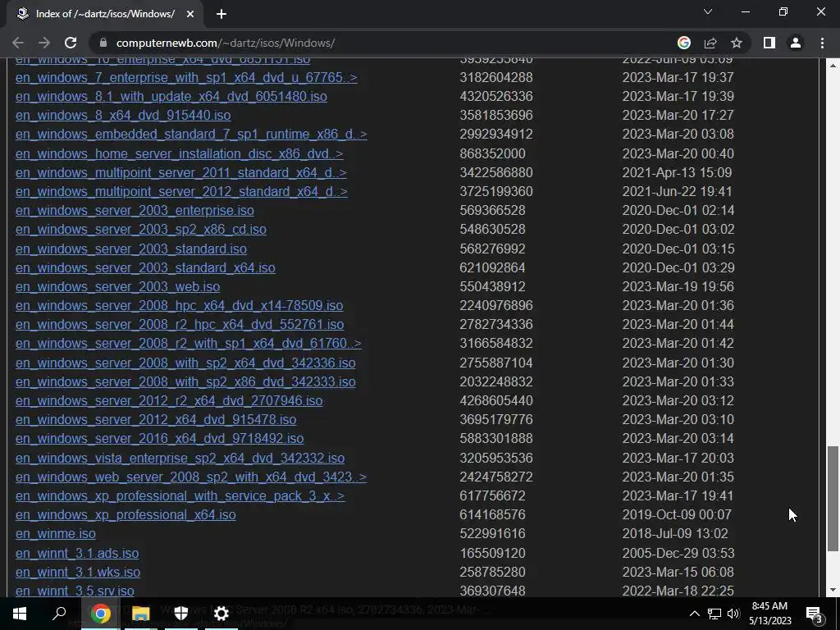Open en_windows_embedded_standard_7 link
840x630 pixels.
point(191,134)
